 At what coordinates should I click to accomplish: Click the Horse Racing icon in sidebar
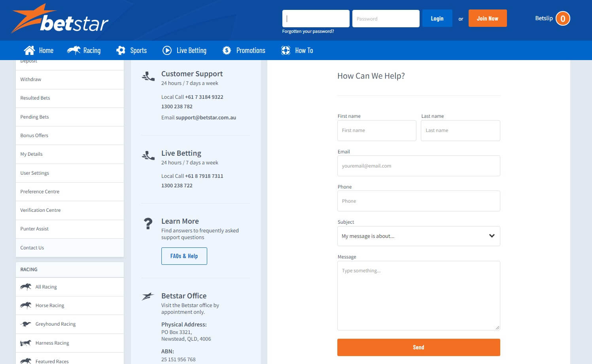tap(26, 305)
